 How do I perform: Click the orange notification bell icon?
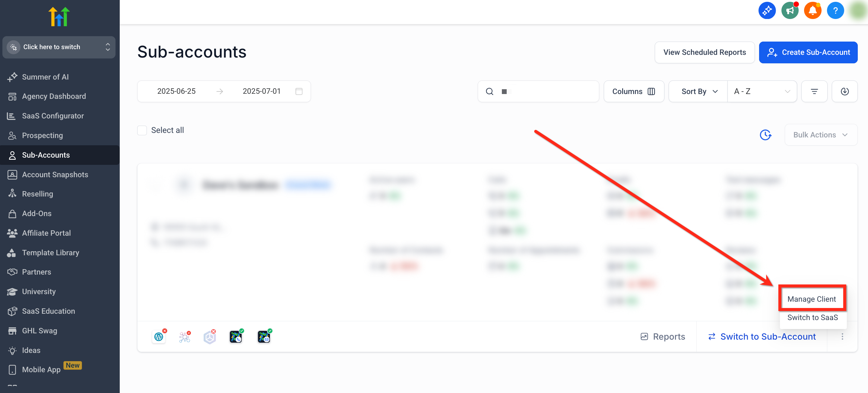(x=813, y=11)
